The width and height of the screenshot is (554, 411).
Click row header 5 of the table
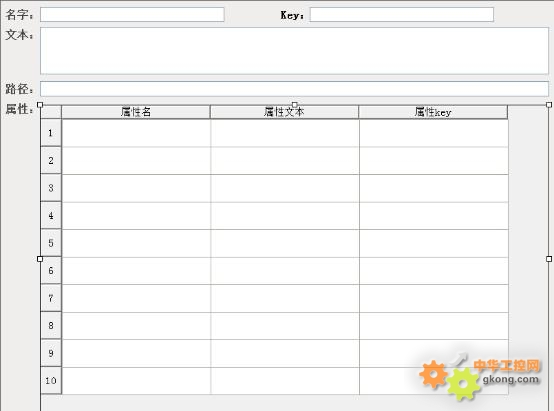point(51,243)
